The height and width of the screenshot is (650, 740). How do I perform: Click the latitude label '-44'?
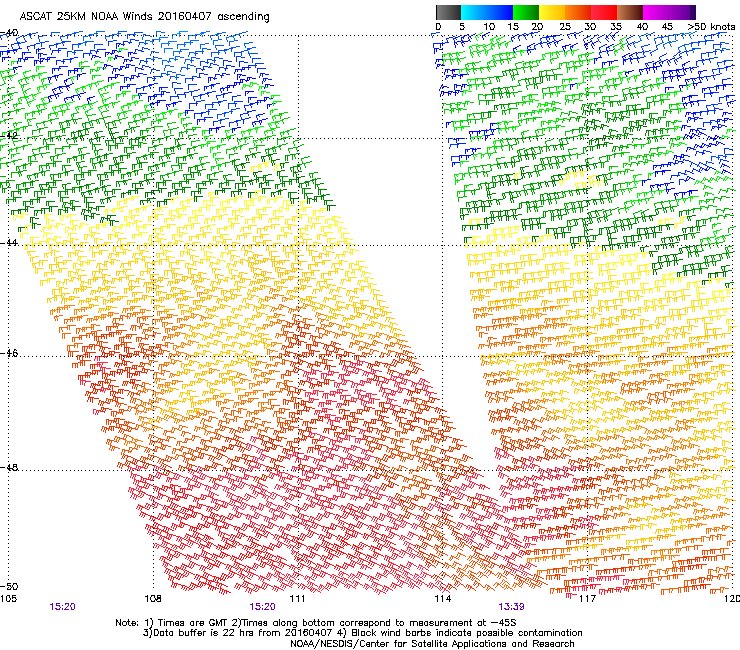click(9, 242)
